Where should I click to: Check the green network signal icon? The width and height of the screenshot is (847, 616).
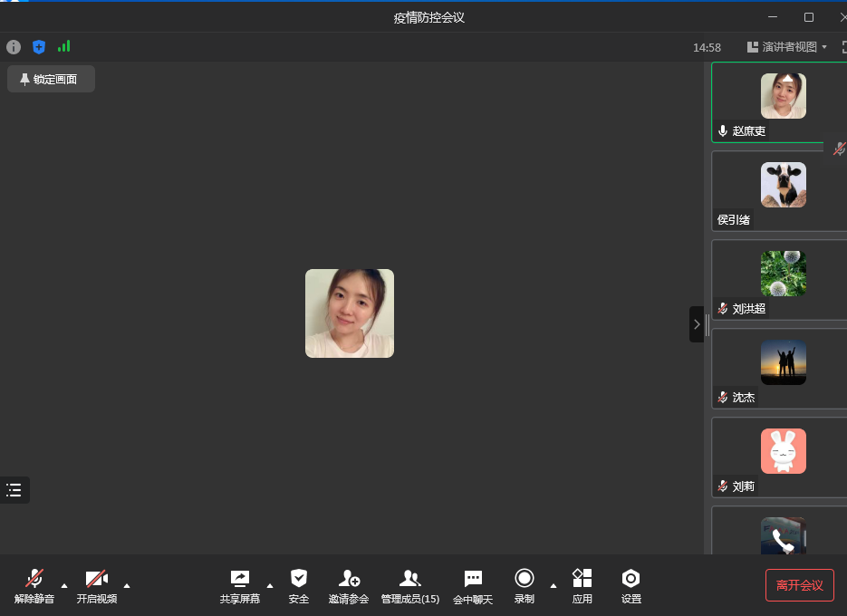click(63, 46)
